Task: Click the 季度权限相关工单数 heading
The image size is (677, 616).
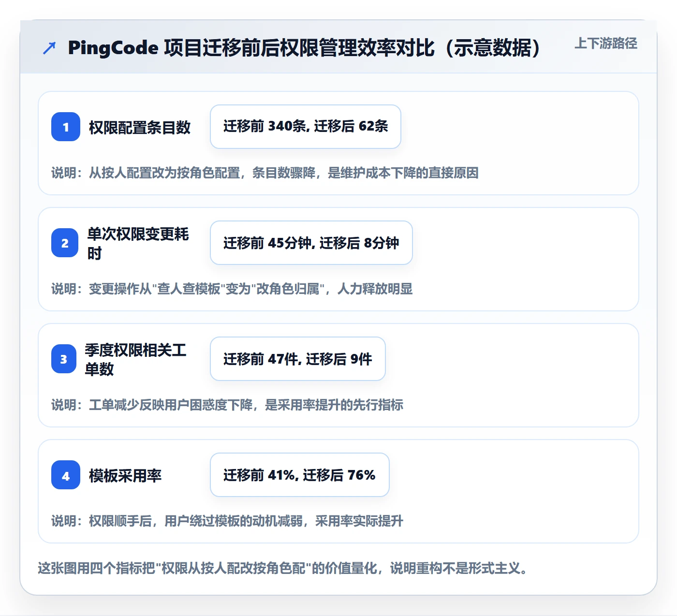Action: click(136, 359)
